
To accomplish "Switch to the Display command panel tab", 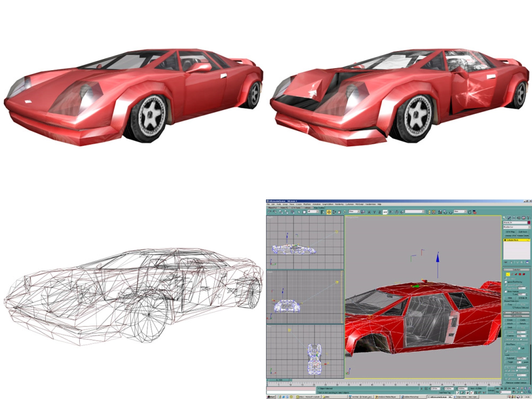I will tap(524, 218).
